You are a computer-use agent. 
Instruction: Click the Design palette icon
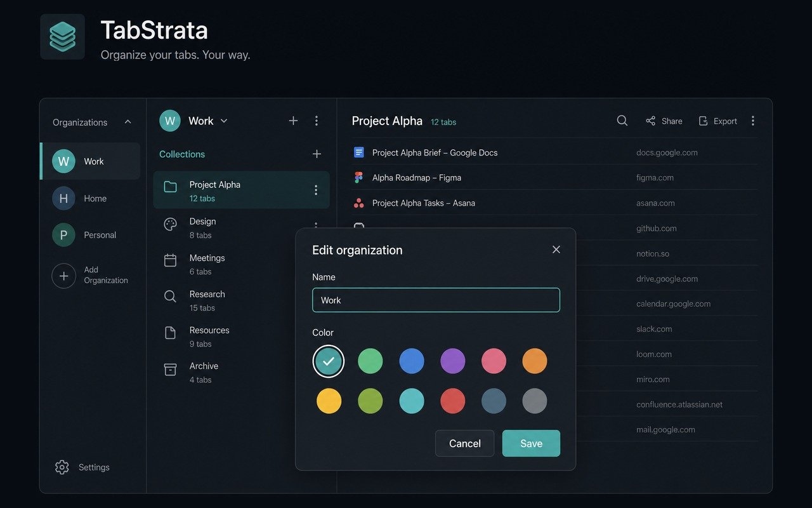click(170, 224)
